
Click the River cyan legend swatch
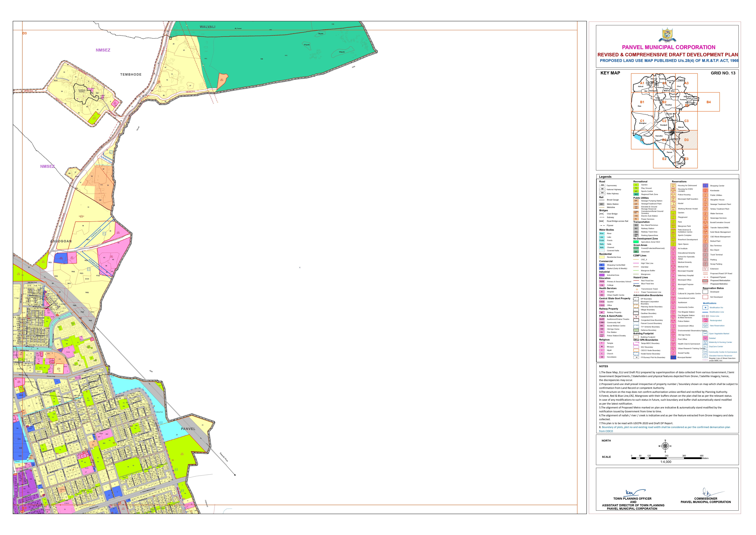(x=602, y=234)
